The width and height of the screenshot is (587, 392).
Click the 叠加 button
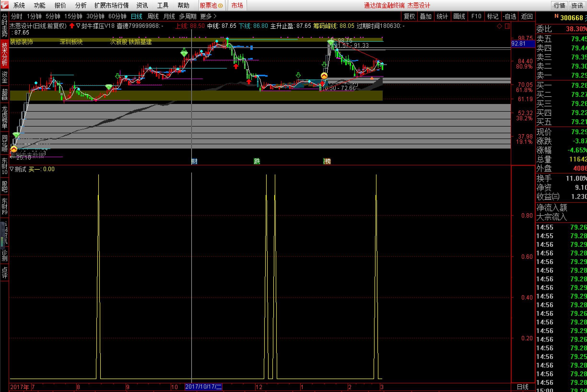point(426,17)
